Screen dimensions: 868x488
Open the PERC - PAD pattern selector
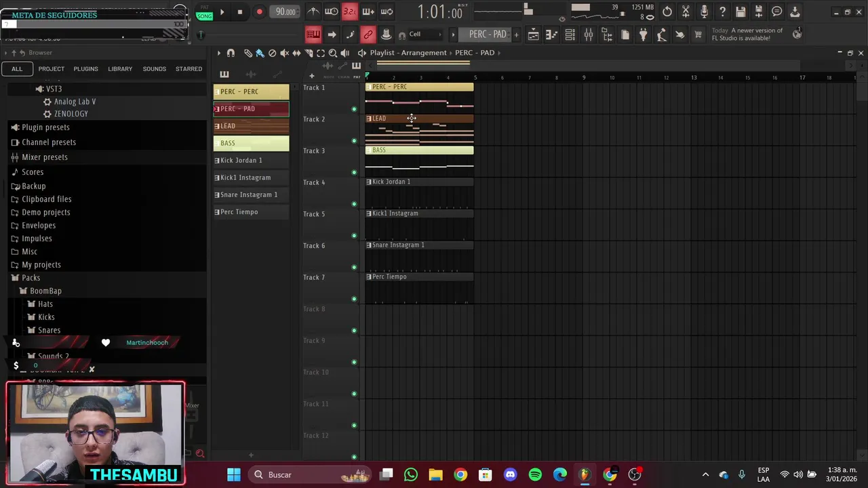click(x=487, y=35)
